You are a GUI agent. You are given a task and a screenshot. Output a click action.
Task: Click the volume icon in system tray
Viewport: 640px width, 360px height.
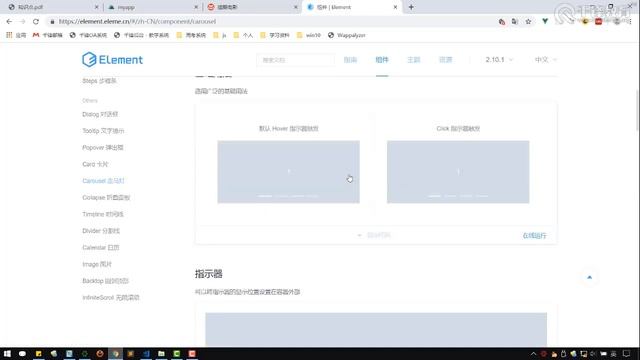[x=593, y=353]
